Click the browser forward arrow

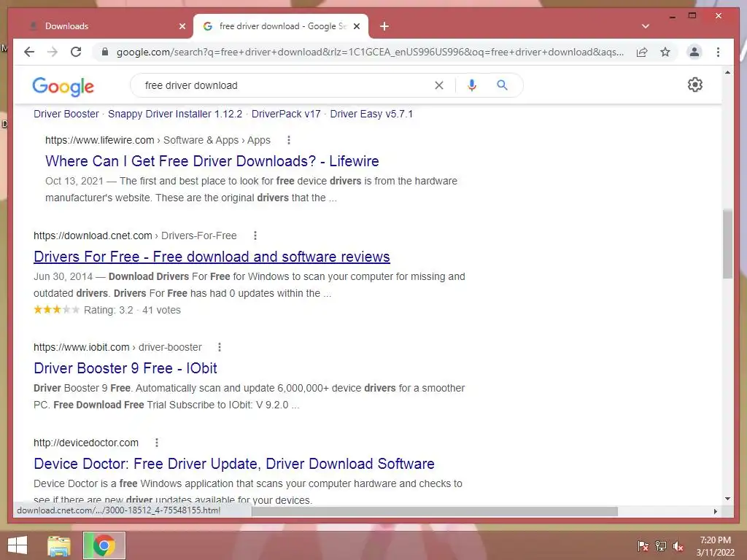pos(53,52)
